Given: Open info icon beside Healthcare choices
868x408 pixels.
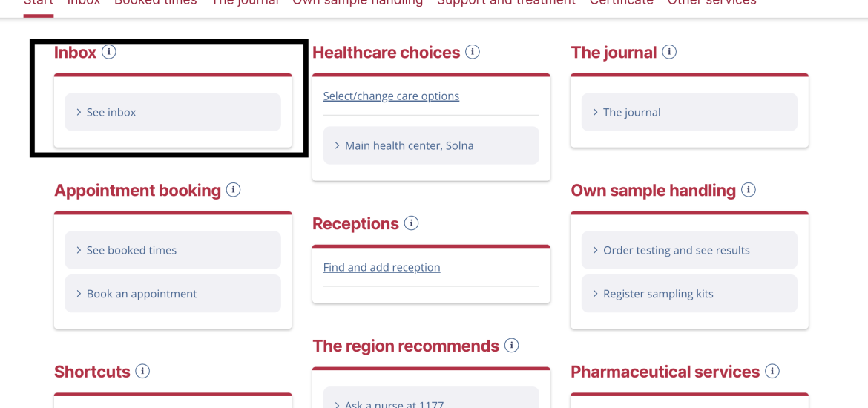Looking at the screenshot, I should pos(472,52).
